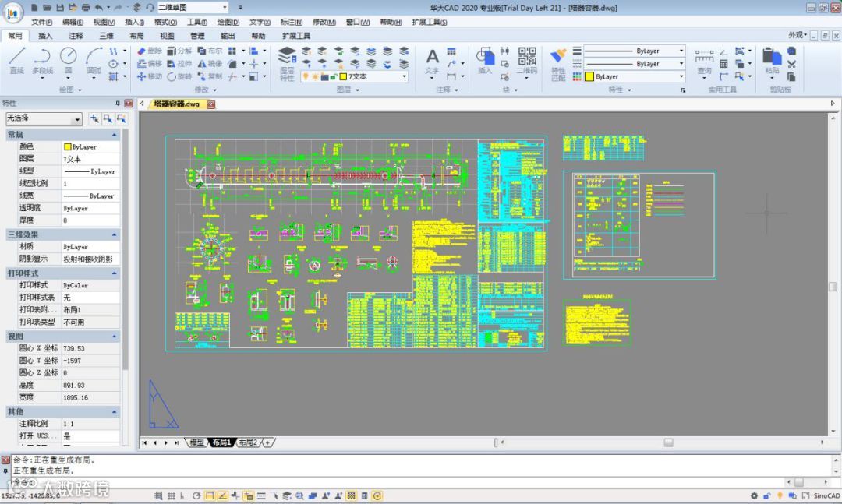Screen dimensions: 842x504
Task: Click the Rotate (旋转) tool
Action: click(x=179, y=76)
